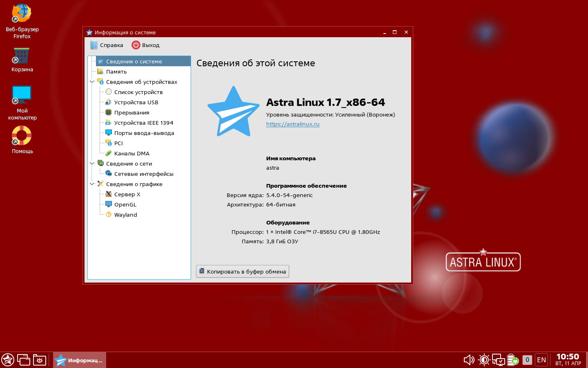Click the Информац... taskbar window button
The width and height of the screenshot is (588, 368).
[x=80, y=360]
